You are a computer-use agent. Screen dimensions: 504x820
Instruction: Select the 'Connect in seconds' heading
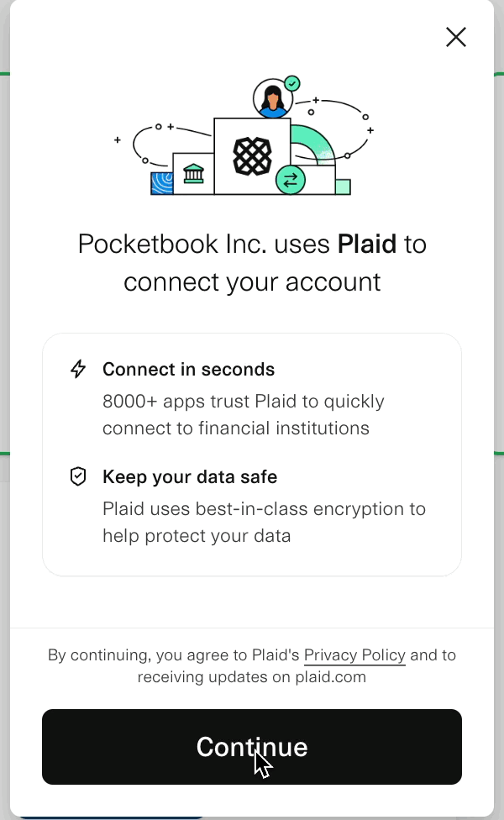[x=188, y=369]
